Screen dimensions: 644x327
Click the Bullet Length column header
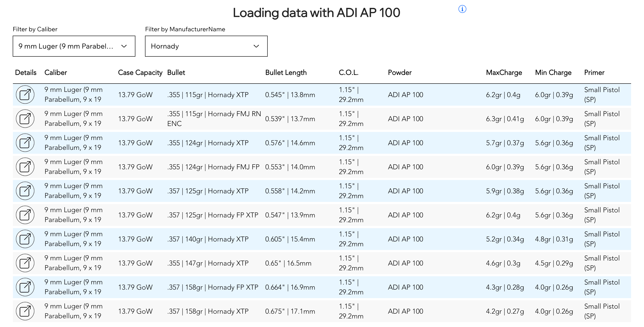click(x=286, y=73)
